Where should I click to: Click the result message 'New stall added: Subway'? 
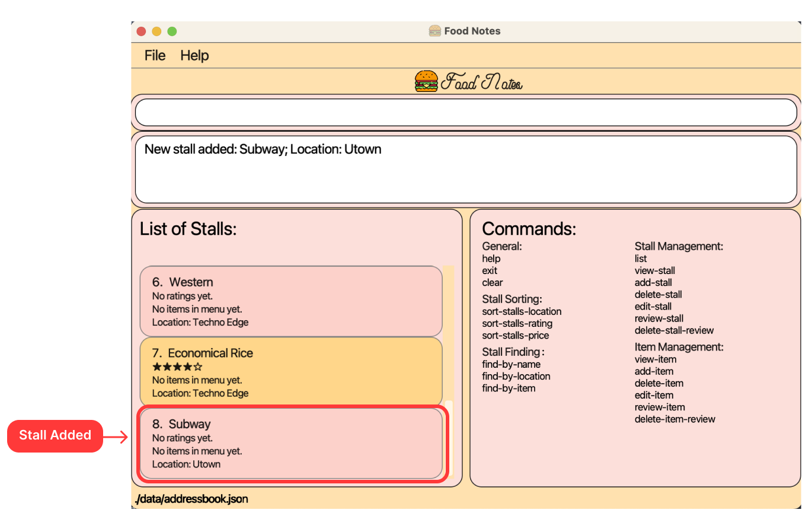[263, 149]
